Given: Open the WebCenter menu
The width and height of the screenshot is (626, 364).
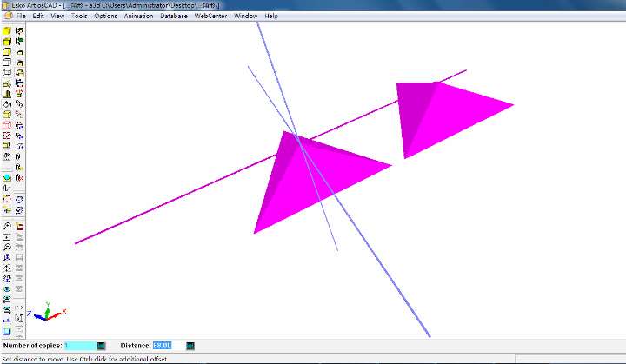Looking at the screenshot, I should tap(210, 16).
